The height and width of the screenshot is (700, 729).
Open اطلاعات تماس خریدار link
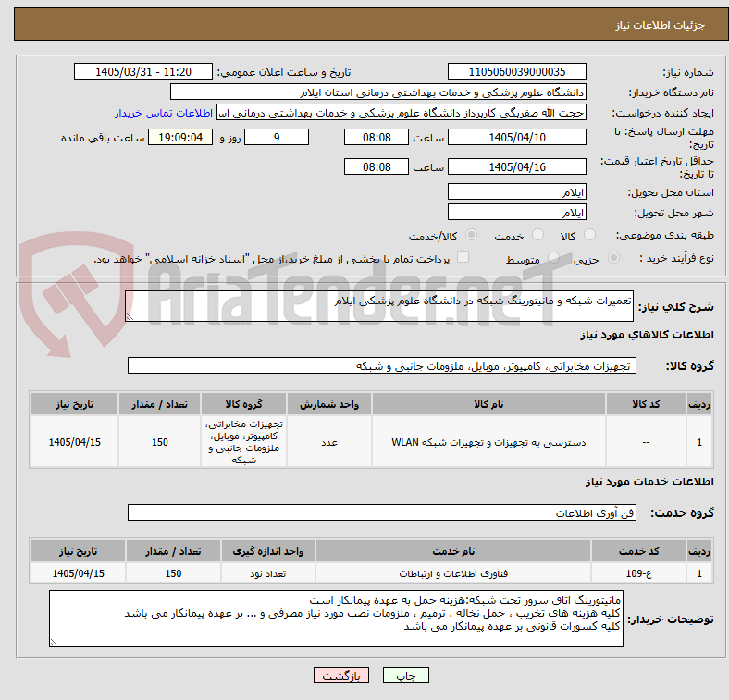tap(164, 113)
